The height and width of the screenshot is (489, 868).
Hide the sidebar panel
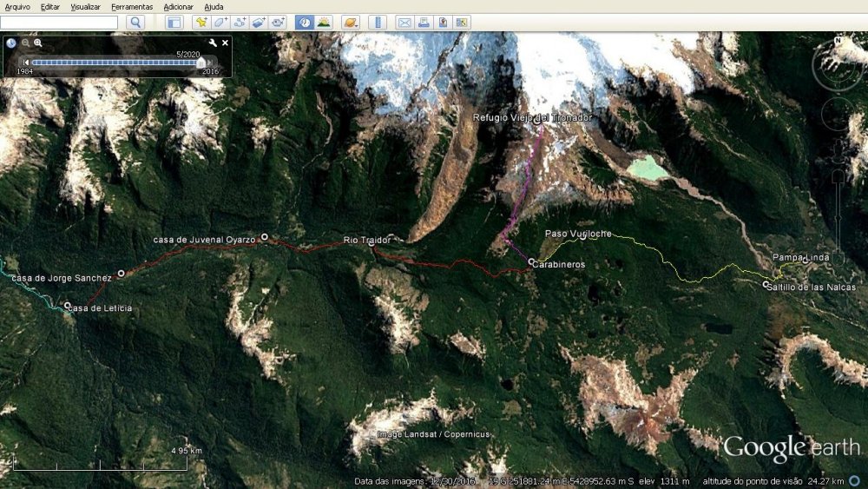click(x=174, y=23)
